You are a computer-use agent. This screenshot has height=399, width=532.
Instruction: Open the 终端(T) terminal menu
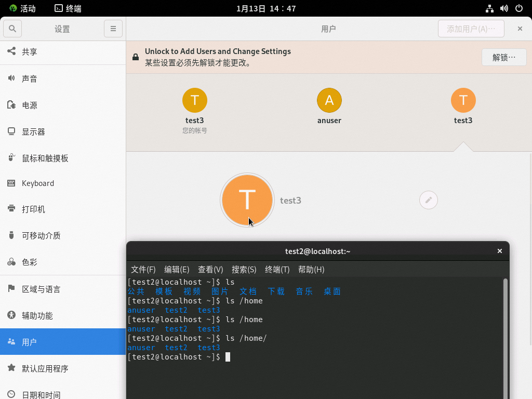(x=277, y=269)
